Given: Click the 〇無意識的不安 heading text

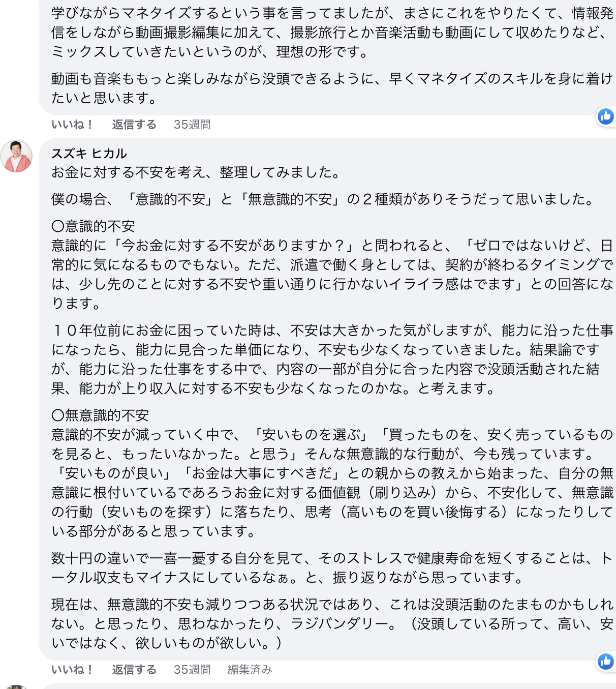Looking at the screenshot, I should tap(100, 415).
